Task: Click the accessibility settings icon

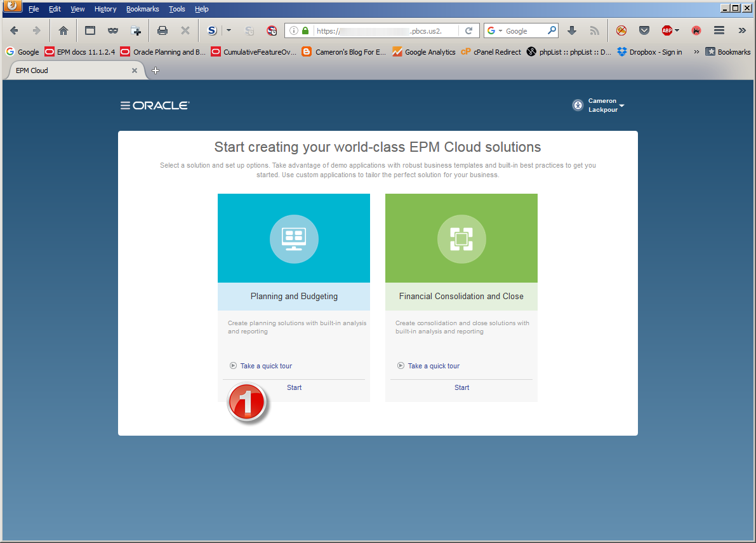Action: pos(578,105)
